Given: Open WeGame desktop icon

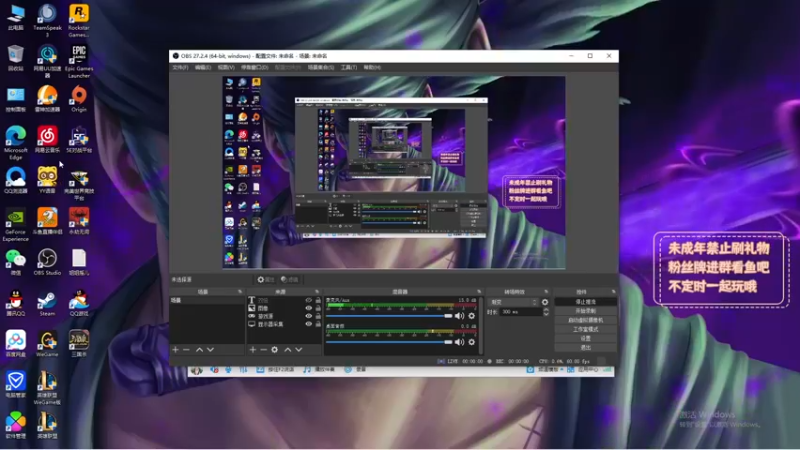Looking at the screenshot, I should point(47,344).
